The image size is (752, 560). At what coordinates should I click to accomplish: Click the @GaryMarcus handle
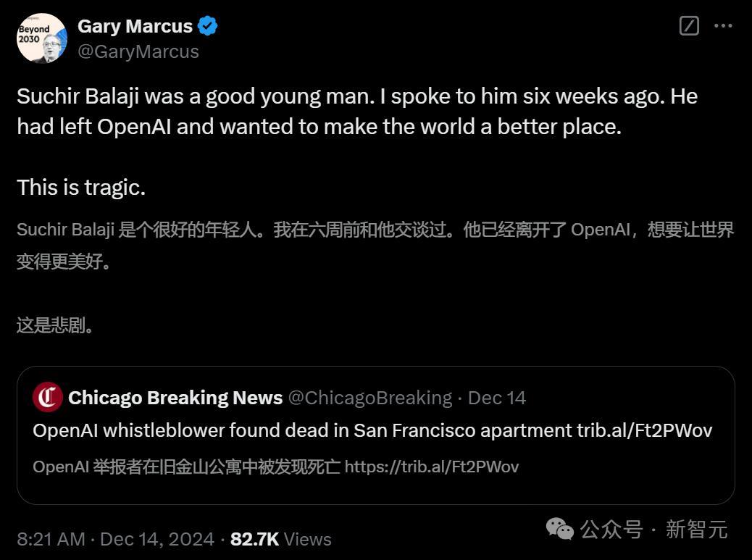pos(138,51)
